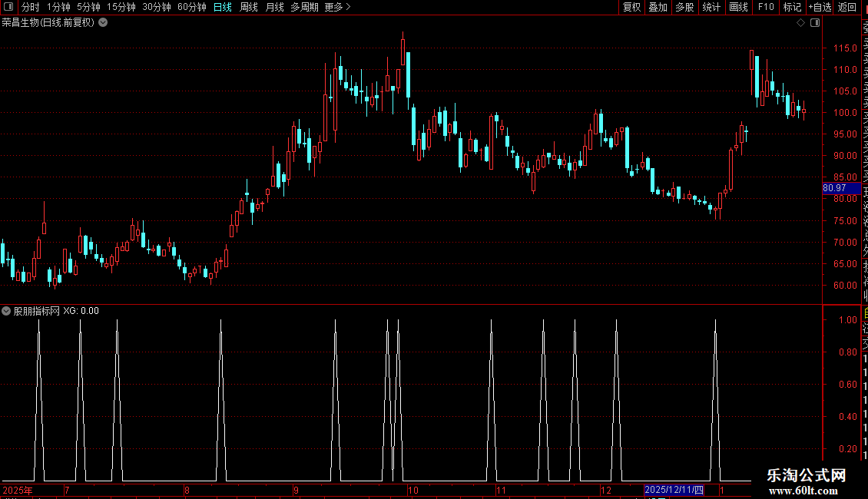Screen dimensions: 868x499
Task: Expand the 更多 periods menu
Action: (x=338, y=7)
